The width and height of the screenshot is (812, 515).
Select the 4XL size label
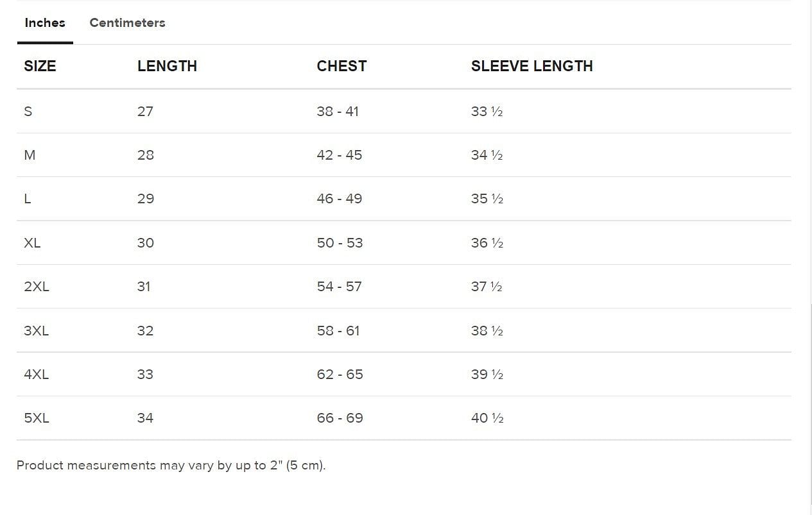[37, 374]
